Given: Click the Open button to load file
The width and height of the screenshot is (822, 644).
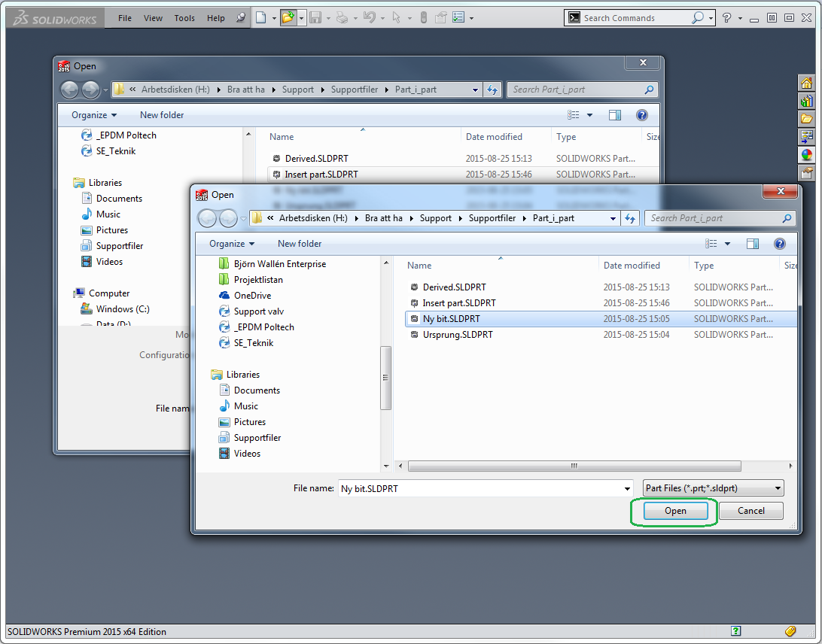Looking at the screenshot, I should [x=675, y=511].
